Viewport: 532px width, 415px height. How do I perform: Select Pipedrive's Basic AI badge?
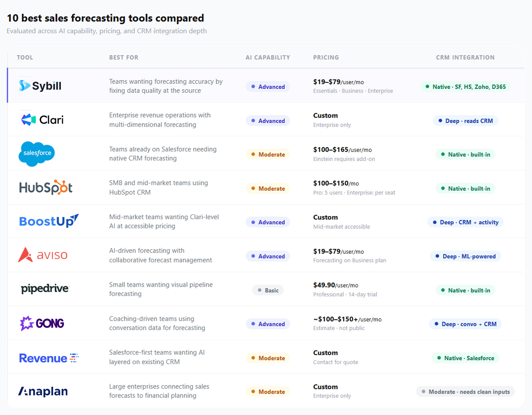click(268, 290)
